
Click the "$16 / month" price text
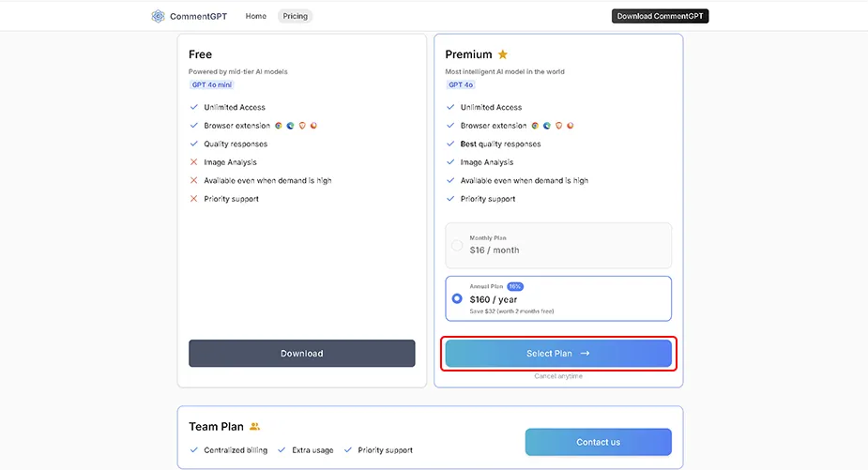click(495, 250)
